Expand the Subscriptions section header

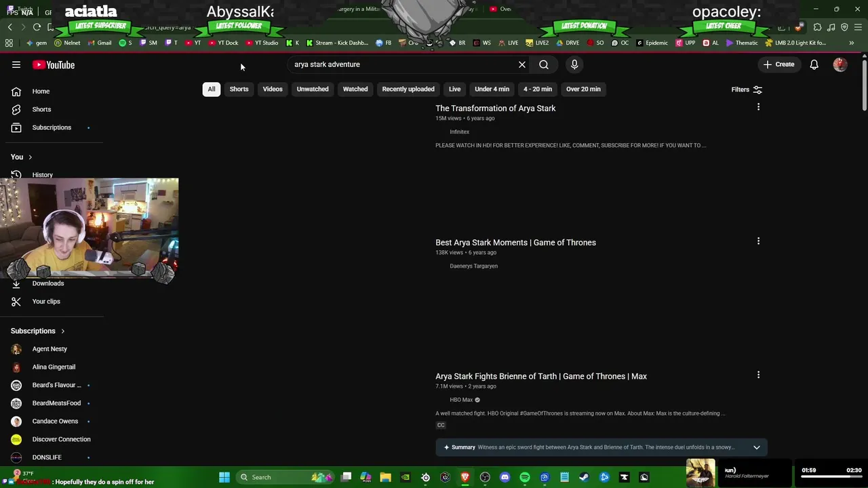pyautogui.click(x=38, y=331)
